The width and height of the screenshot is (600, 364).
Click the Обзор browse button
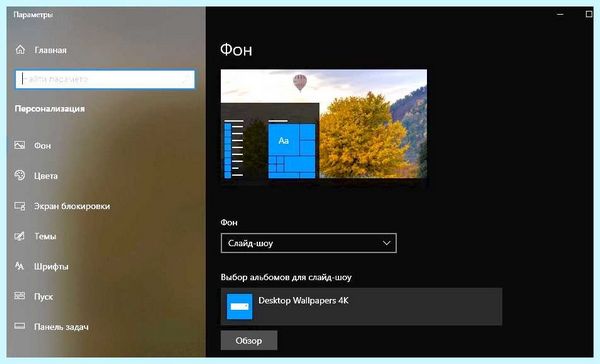click(249, 340)
